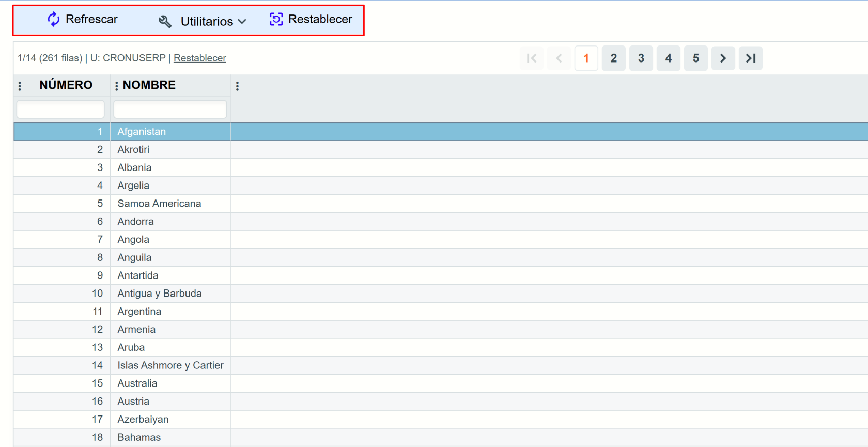Open options dots of the empty column
The image size is (868, 447).
237,86
